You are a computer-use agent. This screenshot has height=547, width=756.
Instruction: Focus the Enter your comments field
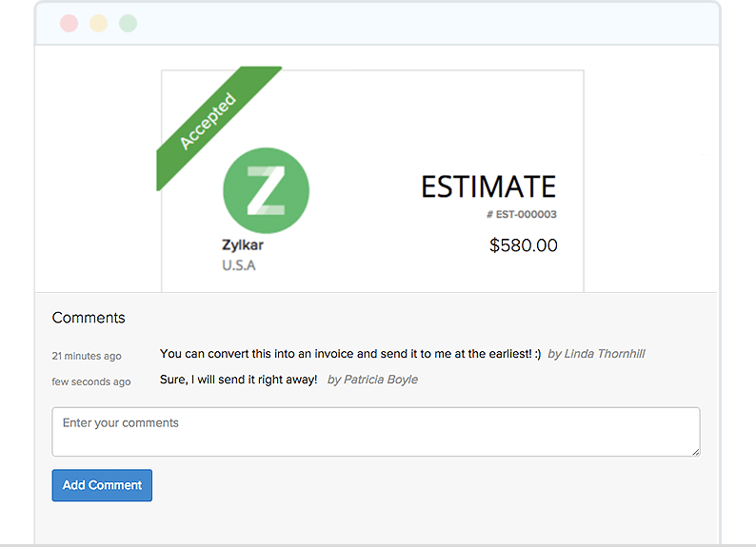coord(376,432)
